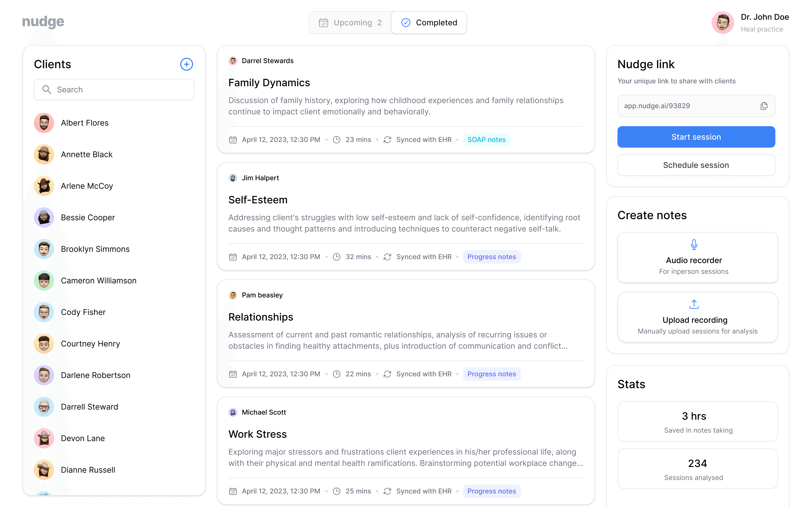The width and height of the screenshot is (812, 507).
Task: Click into the client Search field
Action: (114, 90)
